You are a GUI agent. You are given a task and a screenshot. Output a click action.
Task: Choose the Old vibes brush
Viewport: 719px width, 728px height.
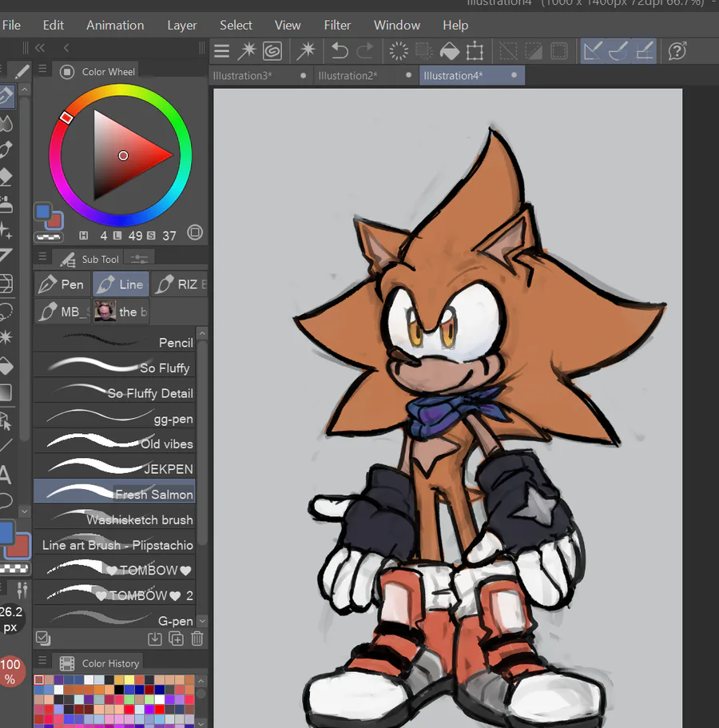point(114,441)
